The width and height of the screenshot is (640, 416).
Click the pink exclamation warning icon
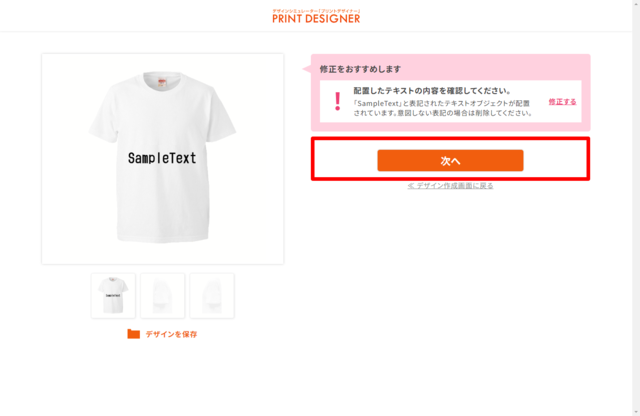[337, 101]
